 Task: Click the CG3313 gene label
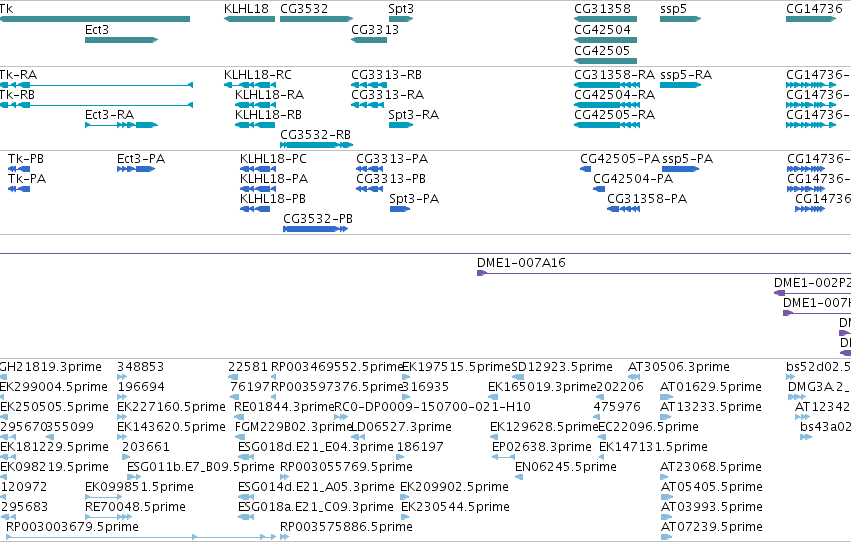tap(375, 30)
